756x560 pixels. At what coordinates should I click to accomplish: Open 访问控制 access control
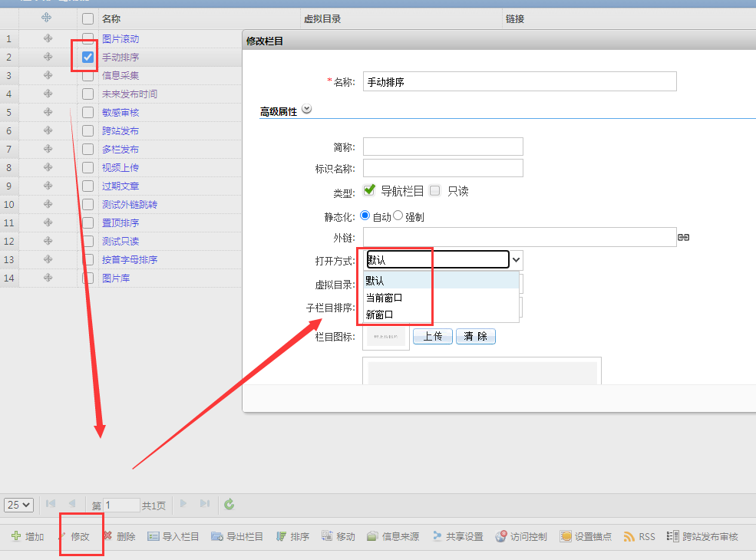502,536
